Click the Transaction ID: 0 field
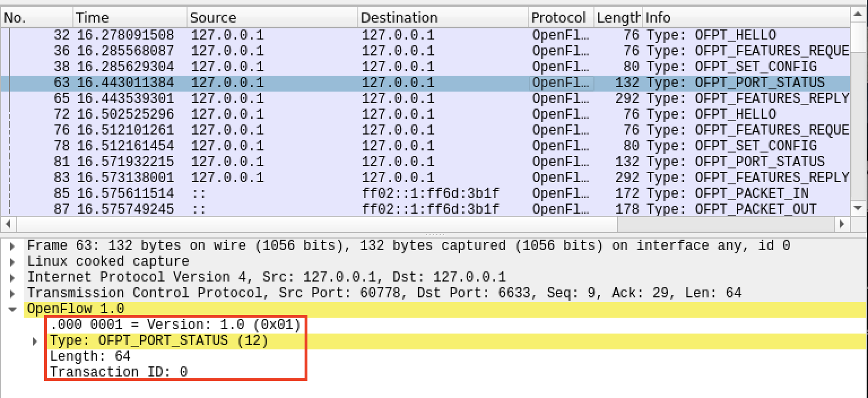The height and width of the screenshot is (398, 868). (x=119, y=372)
